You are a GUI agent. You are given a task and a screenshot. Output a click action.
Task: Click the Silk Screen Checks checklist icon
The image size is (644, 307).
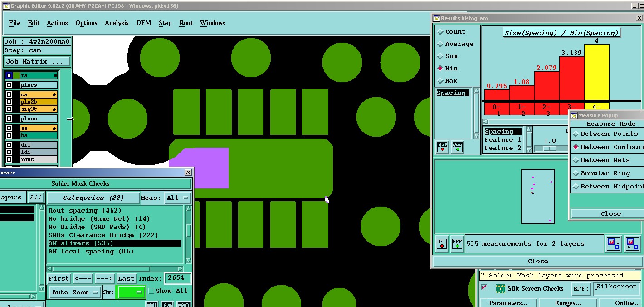pos(501,288)
